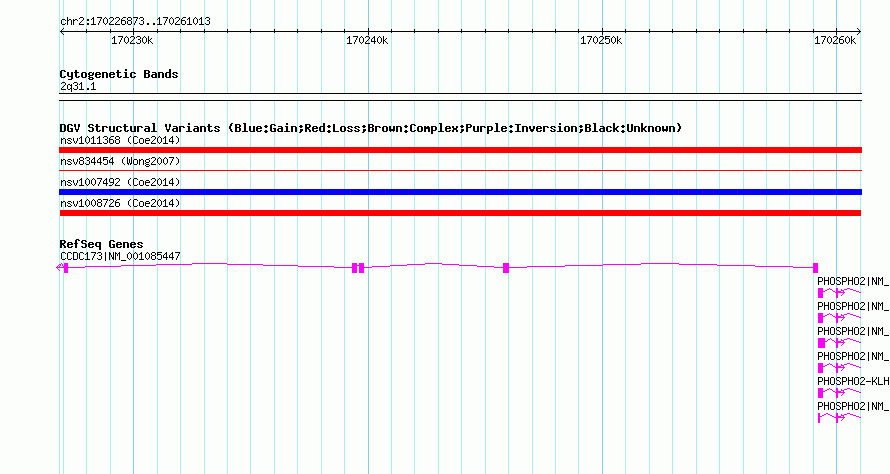This screenshot has height=474, width=890.
Task: Select the red loss bar under nsv1008726
Action: click(x=460, y=213)
